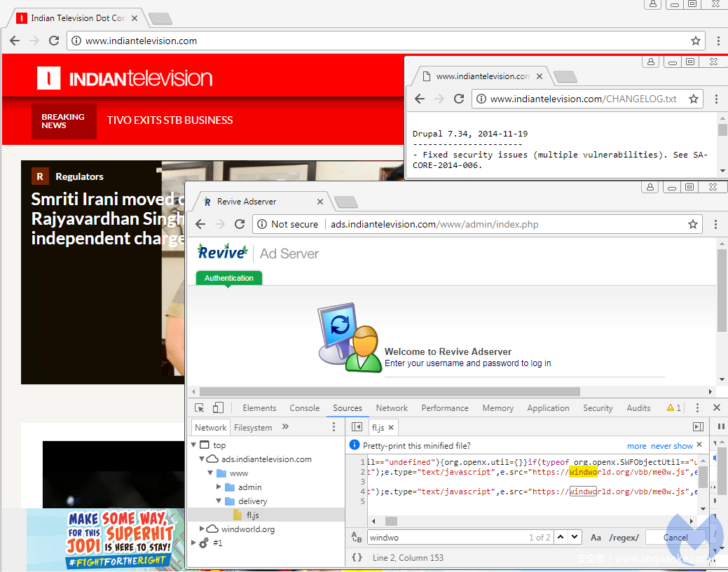Show the debugger sidebar toggle icon
The width and height of the screenshot is (728, 572).
pos(698,427)
